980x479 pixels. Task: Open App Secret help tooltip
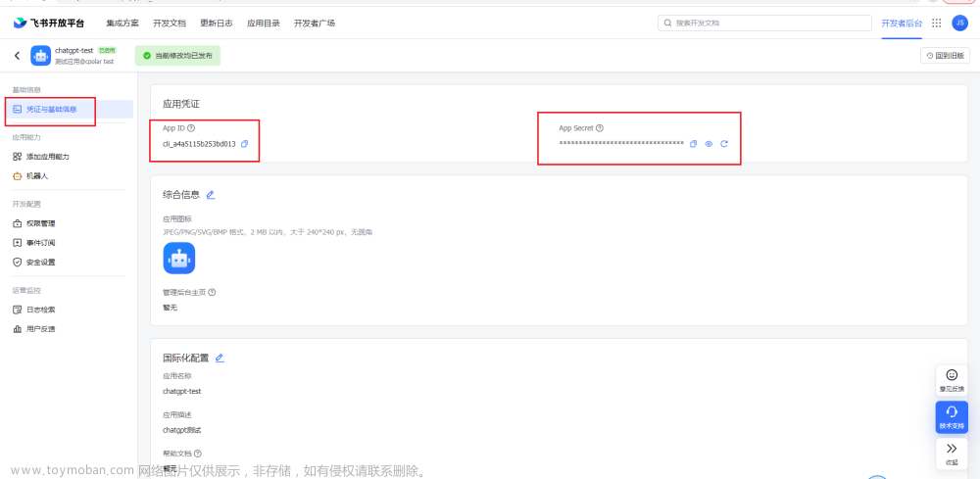coord(600,128)
